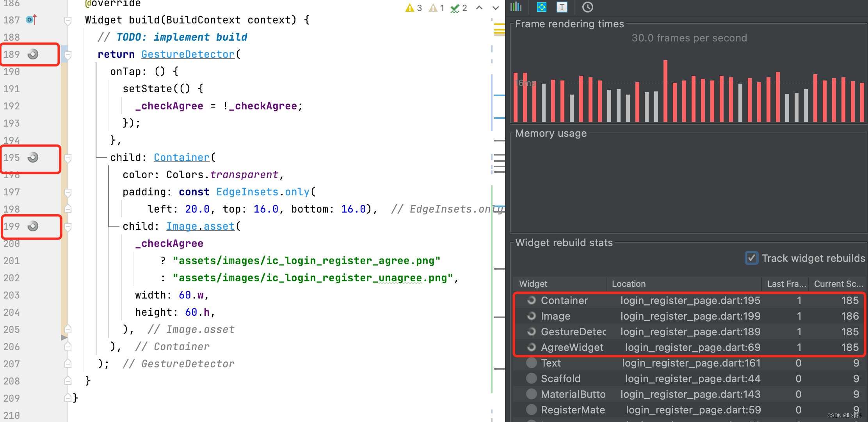The image size is (868, 422).
Task: Sort by Widget column header
Action: pyautogui.click(x=533, y=284)
